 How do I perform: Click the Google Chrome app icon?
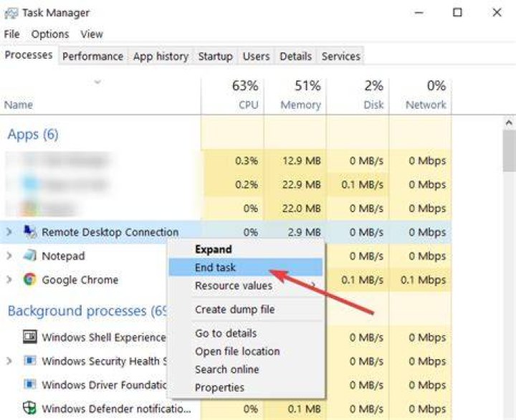[30, 280]
